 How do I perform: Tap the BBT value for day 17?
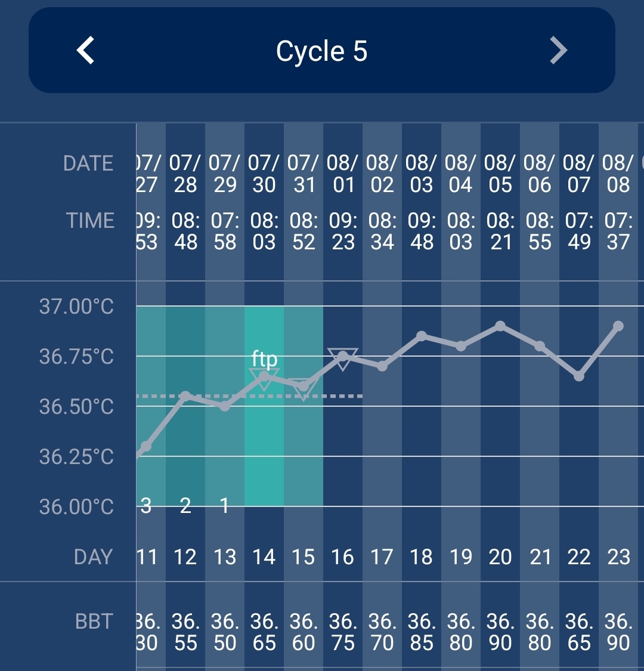coord(382,632)
